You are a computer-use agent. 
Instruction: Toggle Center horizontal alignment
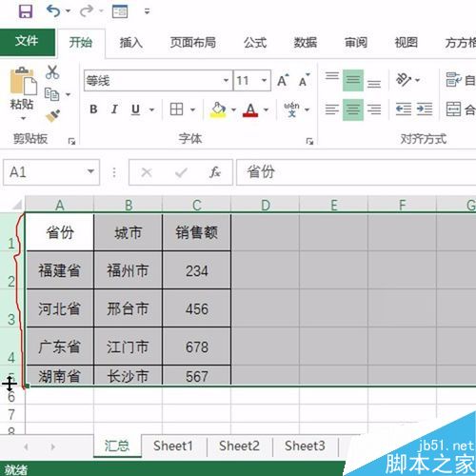click(x=353, y=109)
